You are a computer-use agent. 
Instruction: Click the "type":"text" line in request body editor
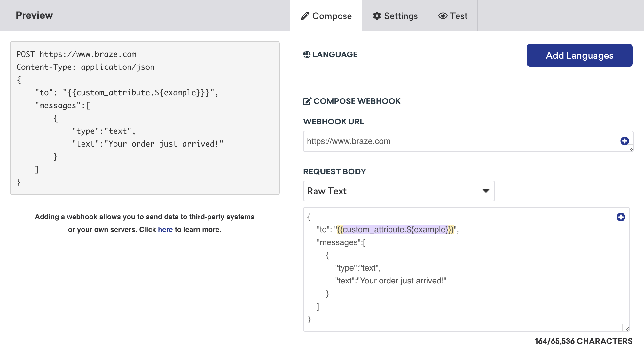pos(358,268)
